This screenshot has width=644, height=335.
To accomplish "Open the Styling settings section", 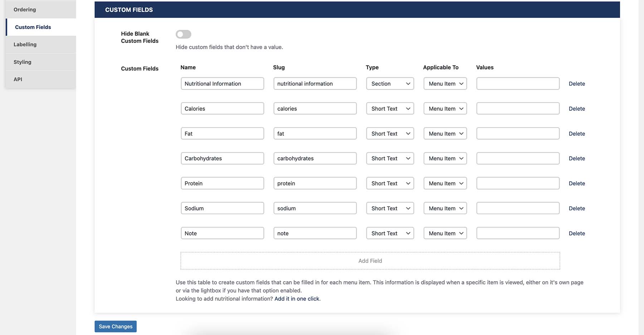I will click(x=22, y=62).
